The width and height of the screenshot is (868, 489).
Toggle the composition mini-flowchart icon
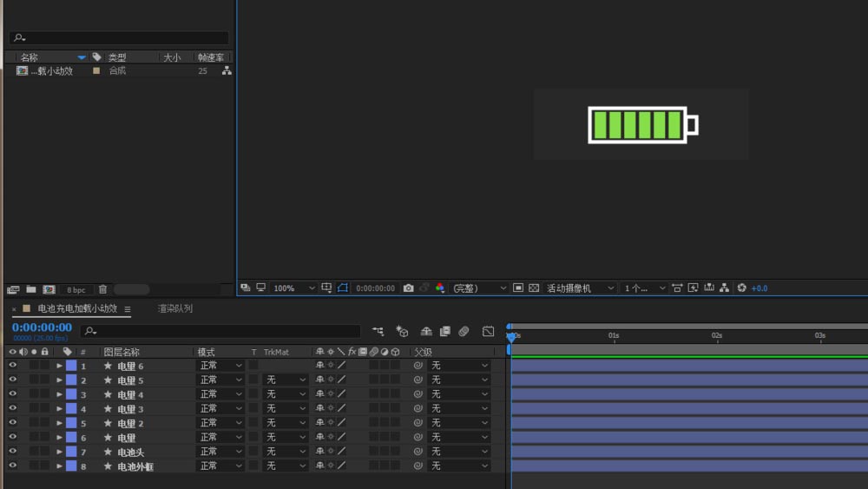[x=378, y=331]
